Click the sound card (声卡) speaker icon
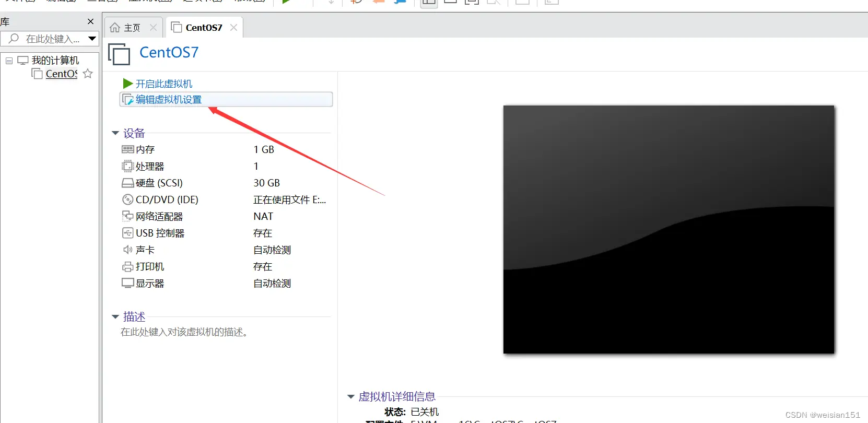868x423 pixels. 127,250
